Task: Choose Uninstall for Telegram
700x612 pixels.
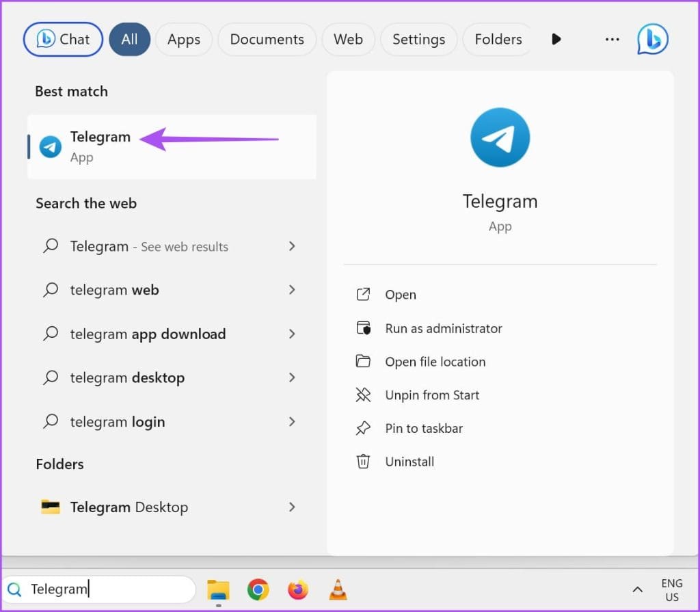Action: (409, 462)
